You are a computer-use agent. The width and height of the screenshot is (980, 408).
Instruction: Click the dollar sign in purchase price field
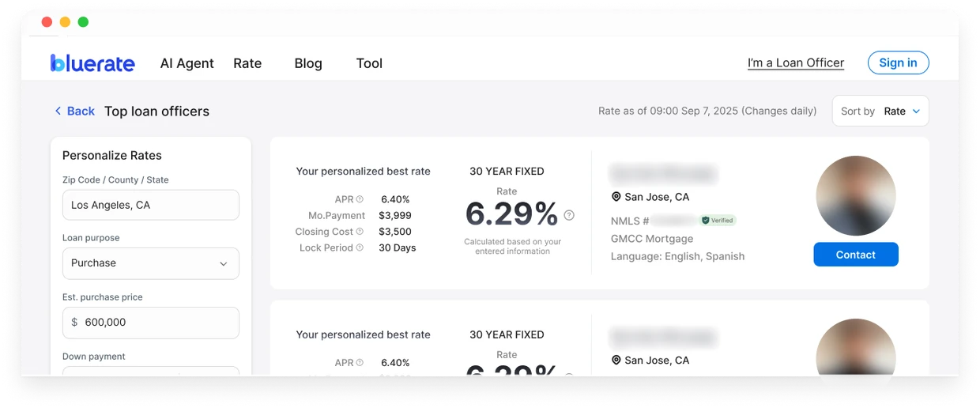pos(74,323)
